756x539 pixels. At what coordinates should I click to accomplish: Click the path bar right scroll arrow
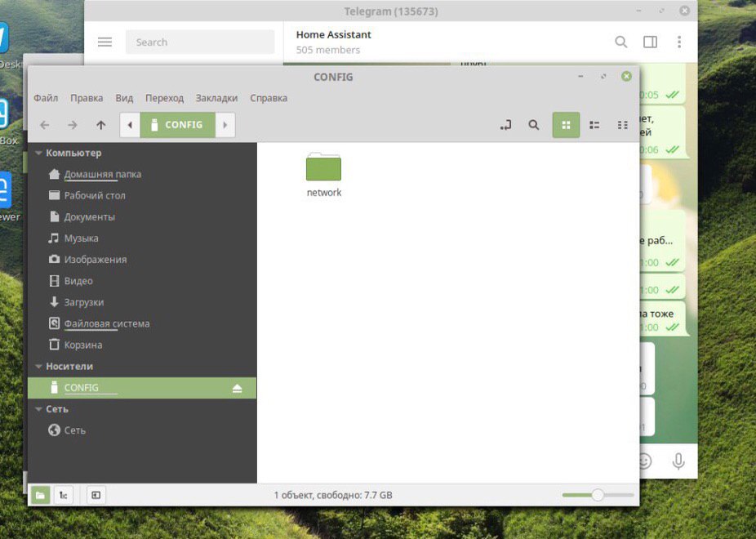point(225,125)
